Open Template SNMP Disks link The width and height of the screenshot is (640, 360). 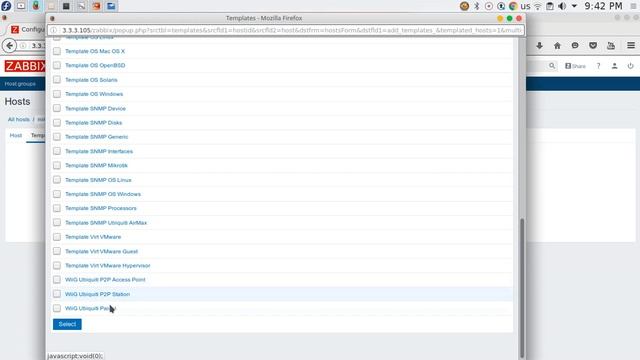pos(93,122)
